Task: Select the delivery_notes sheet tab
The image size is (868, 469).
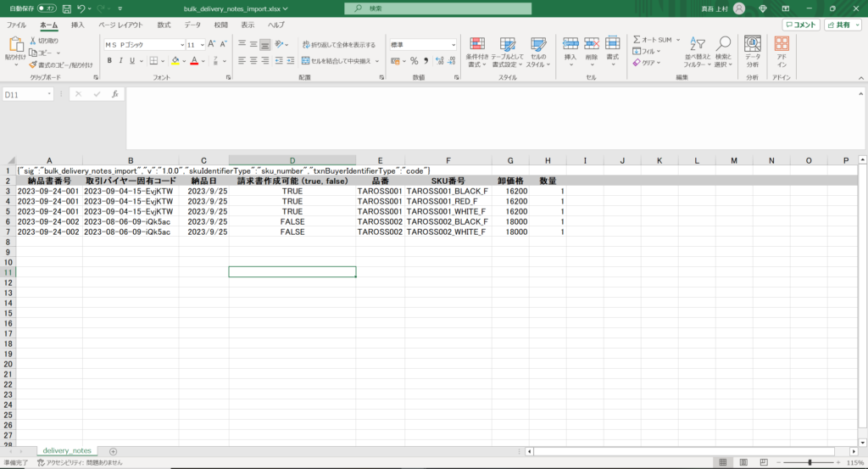Action: pyautogui.click(x=67, y=450)
